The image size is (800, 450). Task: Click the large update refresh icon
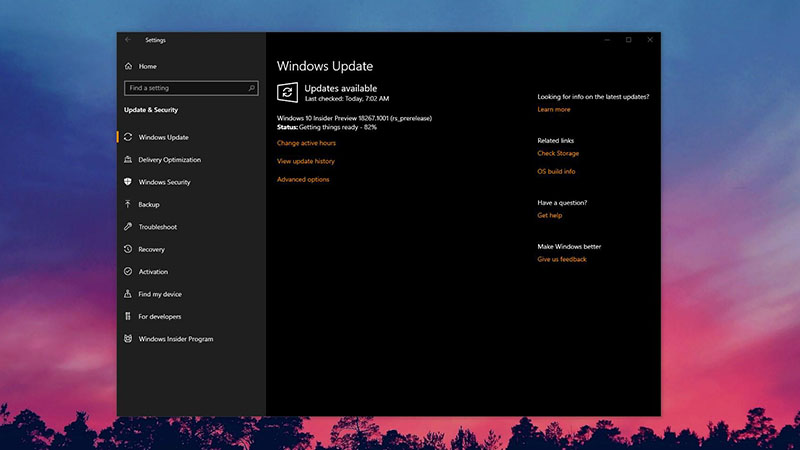click(x=287, y=92)
